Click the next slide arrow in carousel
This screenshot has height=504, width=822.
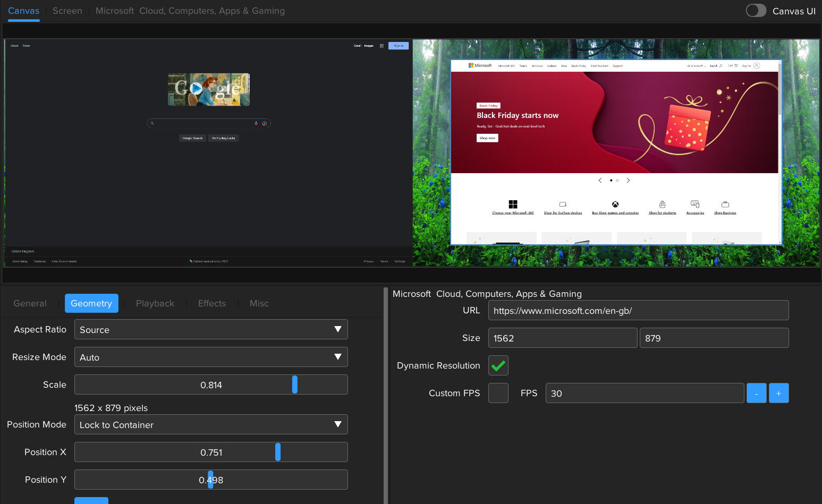628,181
